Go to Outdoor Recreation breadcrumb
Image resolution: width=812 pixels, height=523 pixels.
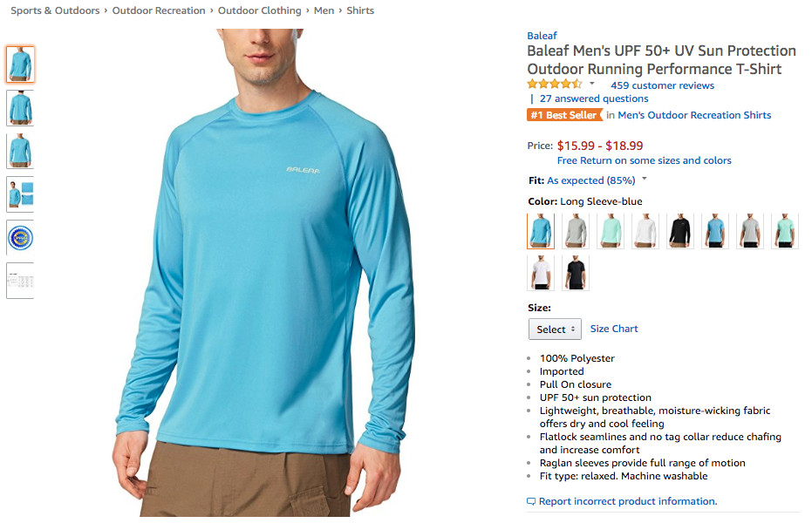pos(159,10)
